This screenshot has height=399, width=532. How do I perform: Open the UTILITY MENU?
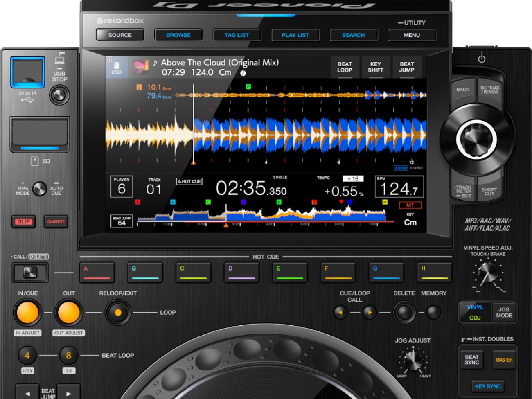(x=412, y=35)
